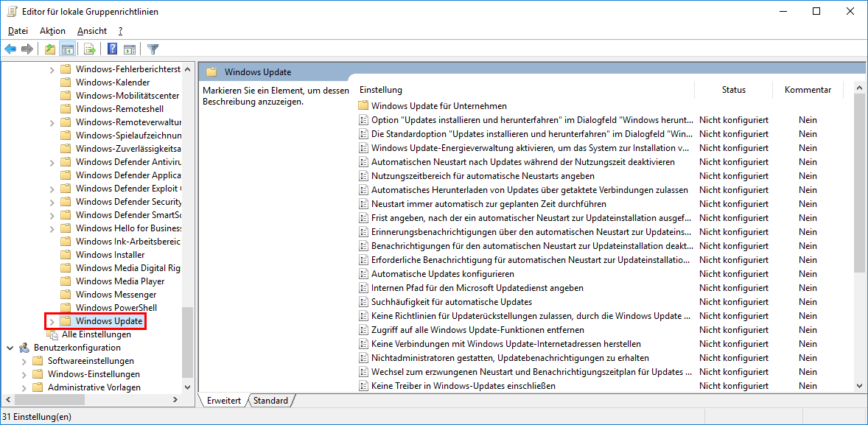Click the funnel filter toolbar icon

click(153, 49)
